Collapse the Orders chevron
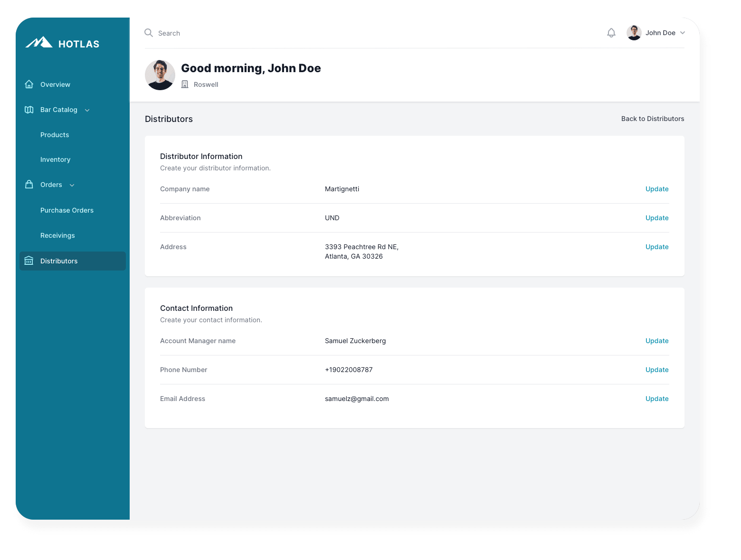This screenshot has height=560, width=741. click(x=72, y=185)
